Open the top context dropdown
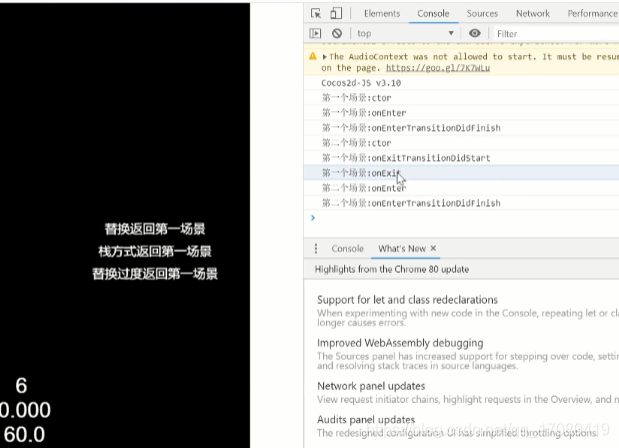This screenshot has height=448, width=619. tap(405, 34)
